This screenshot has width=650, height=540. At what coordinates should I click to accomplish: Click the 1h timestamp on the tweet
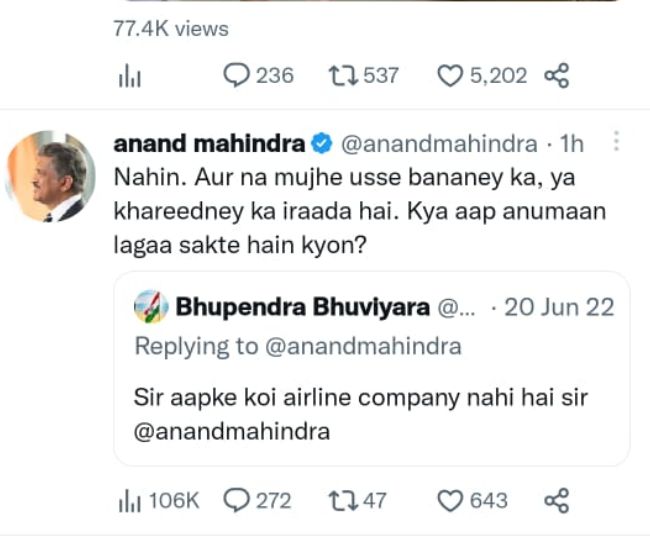click(573, 144)
